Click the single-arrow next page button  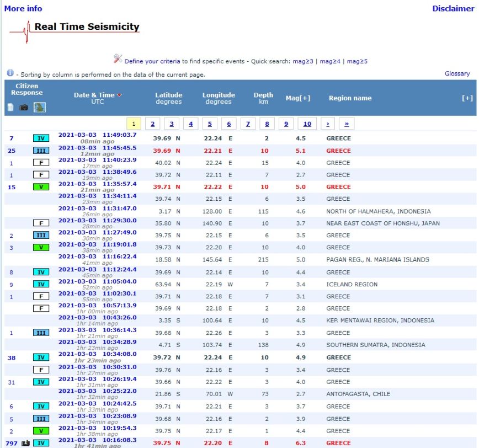[x=327, y=124]
